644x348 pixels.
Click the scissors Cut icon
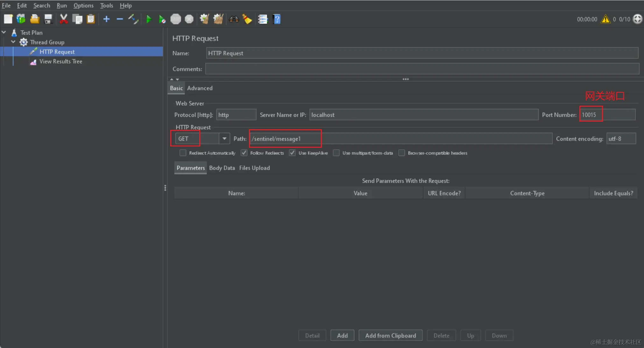(x=64, y=19)
